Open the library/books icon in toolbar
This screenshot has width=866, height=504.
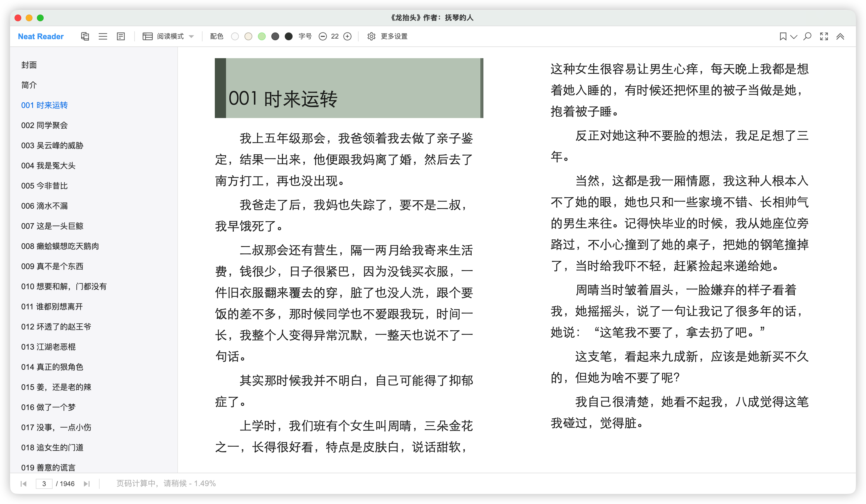pos(85,36)
